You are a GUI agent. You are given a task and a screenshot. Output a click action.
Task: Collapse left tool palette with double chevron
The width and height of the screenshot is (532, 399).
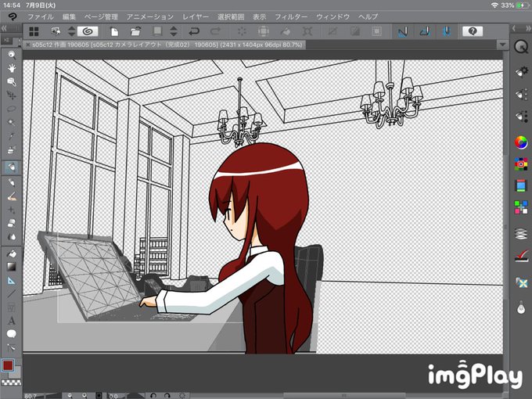pos(4,28)
